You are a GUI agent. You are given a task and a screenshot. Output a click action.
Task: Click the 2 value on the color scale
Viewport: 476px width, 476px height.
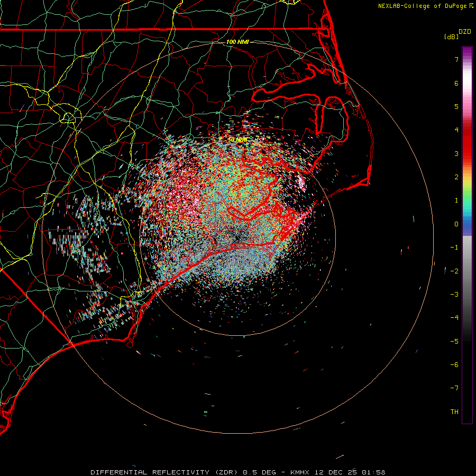(456, 177)
